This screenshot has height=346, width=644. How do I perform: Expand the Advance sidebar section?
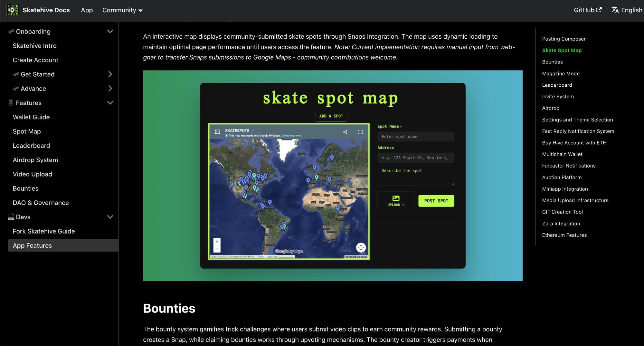pos(110,89)
